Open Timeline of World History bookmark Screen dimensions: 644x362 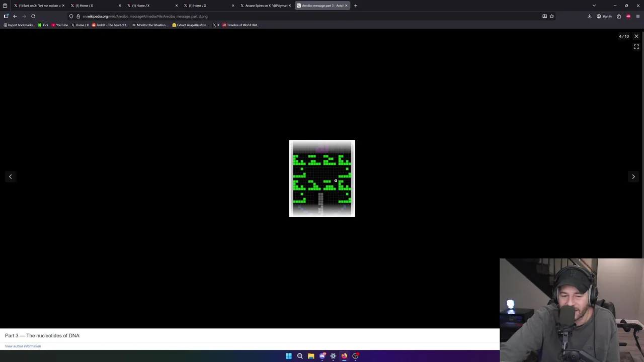(x=241, y=25)
